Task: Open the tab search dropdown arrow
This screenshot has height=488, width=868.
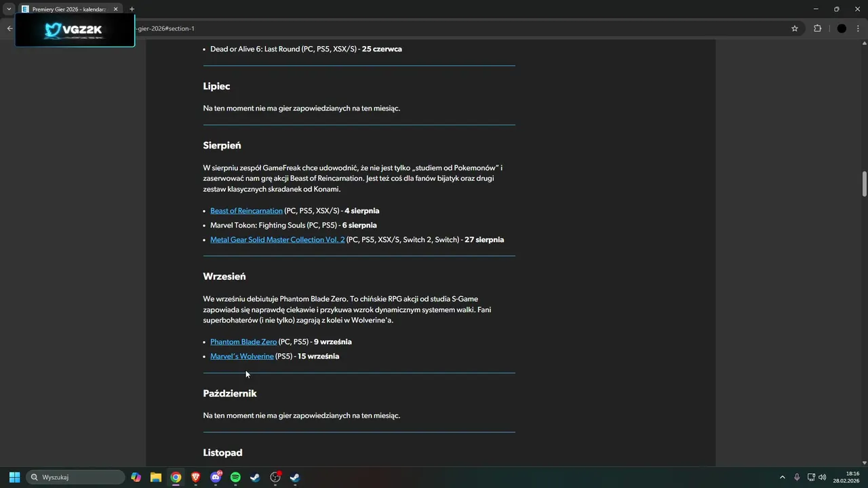Action: tap(9, 9)
